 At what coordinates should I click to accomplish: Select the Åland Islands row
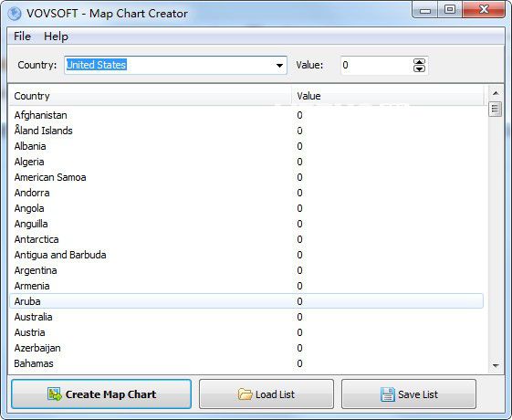click(x=246, y=131)
